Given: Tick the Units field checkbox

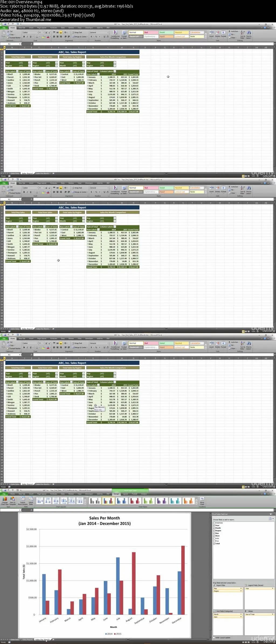Looking at the screenshot, I should [x=214, y=538].
